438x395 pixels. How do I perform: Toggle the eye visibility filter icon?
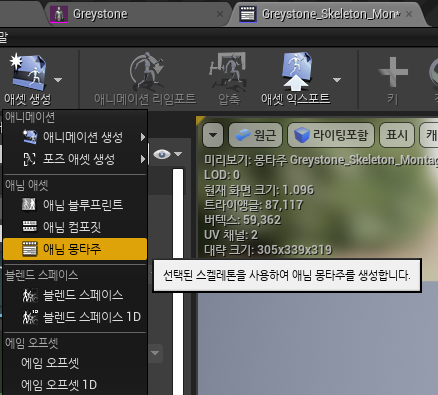(162, 154)
